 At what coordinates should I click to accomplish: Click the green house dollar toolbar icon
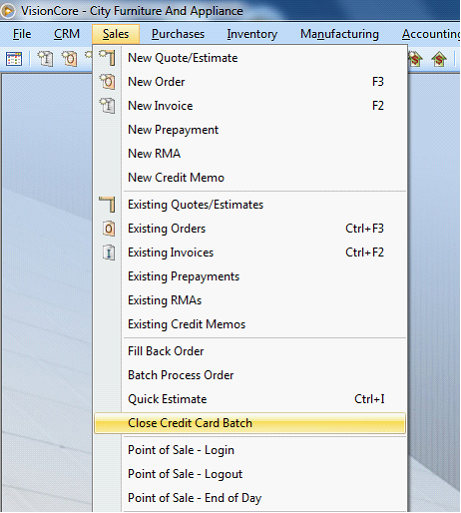coord(439,60)
